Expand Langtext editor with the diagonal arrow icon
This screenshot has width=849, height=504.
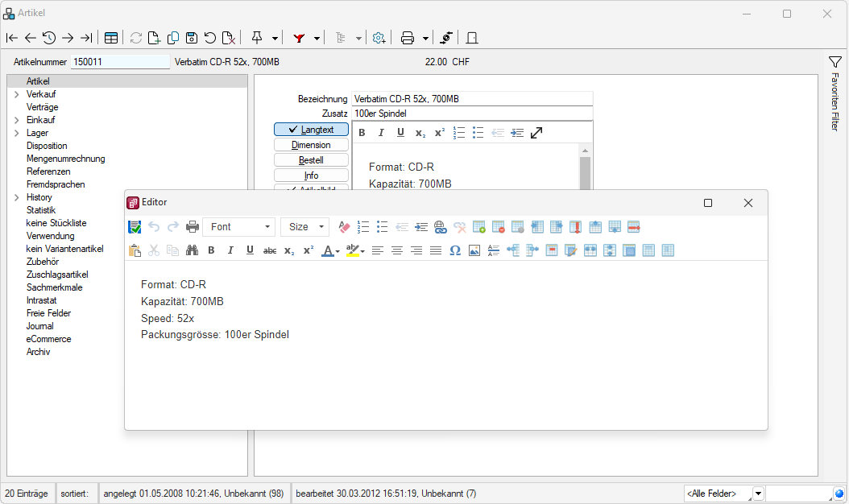[536, 133]
